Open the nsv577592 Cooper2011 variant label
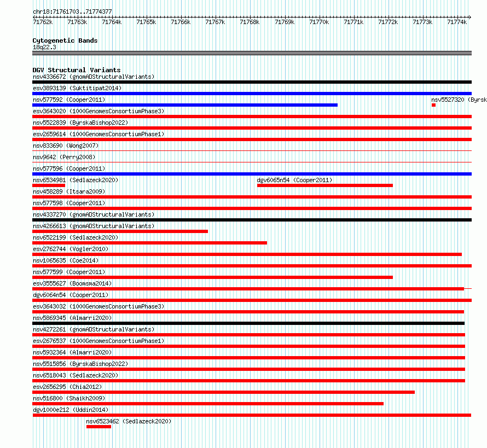Image resolution: width=487 pixels, height=448 pixels. [x=69, y=100]
